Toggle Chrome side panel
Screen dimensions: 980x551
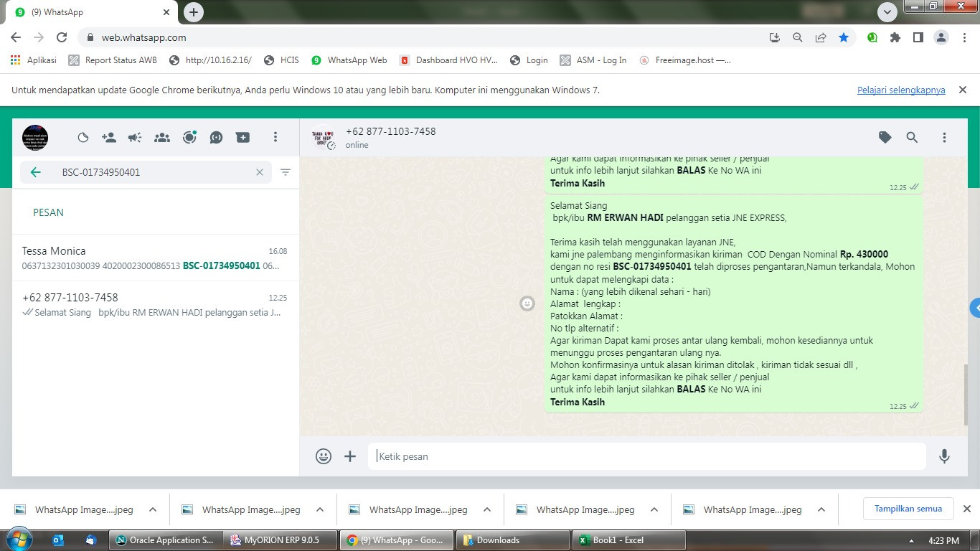tap(918, 37)
